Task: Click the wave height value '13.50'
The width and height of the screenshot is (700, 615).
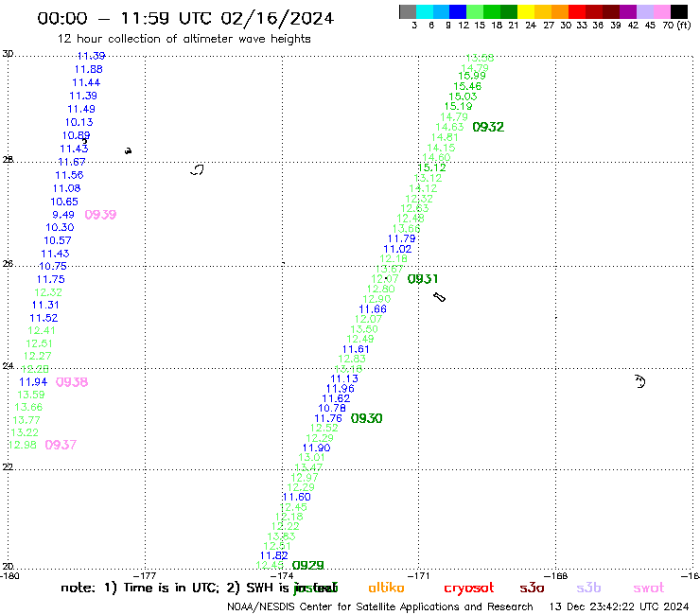Action: coord(364,329)
